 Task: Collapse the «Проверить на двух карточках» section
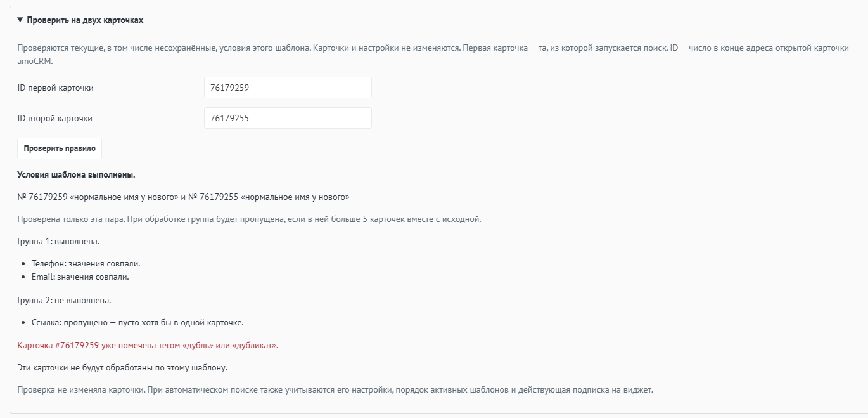pos(80,20)
